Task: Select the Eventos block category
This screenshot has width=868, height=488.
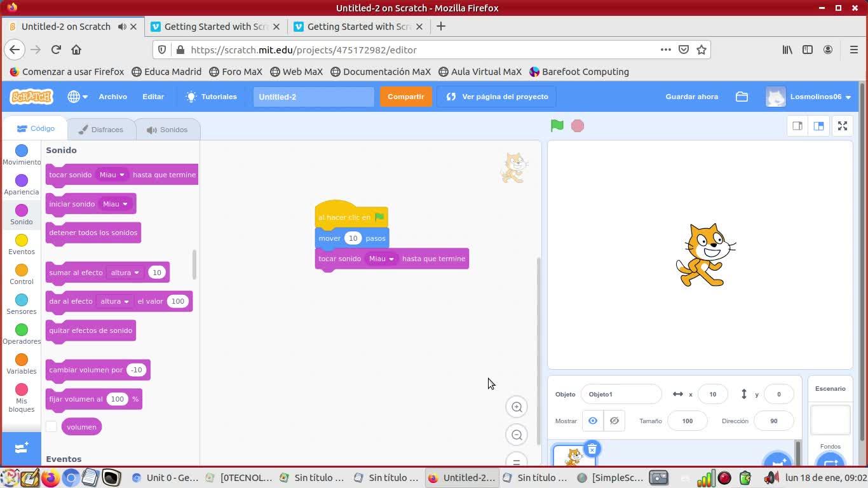Action: 22,245
